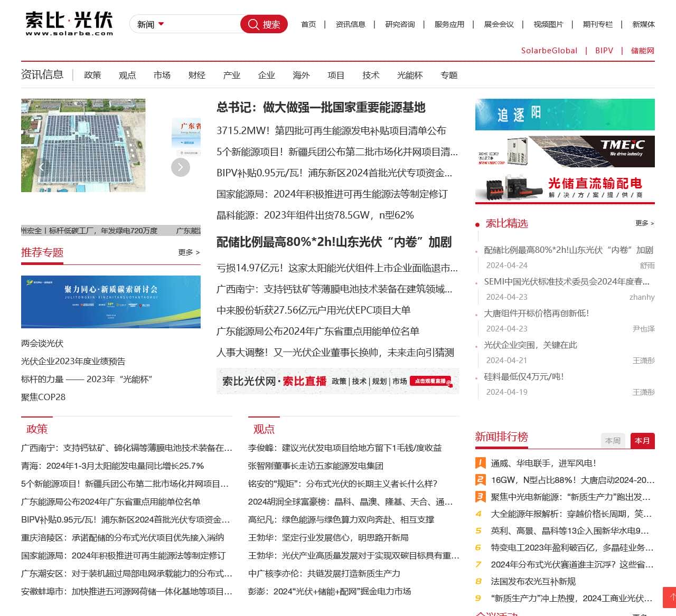The image size is (676, 616).
Task: Open 硅料最低仅4万元/吨 article
Action: [524, 377]
